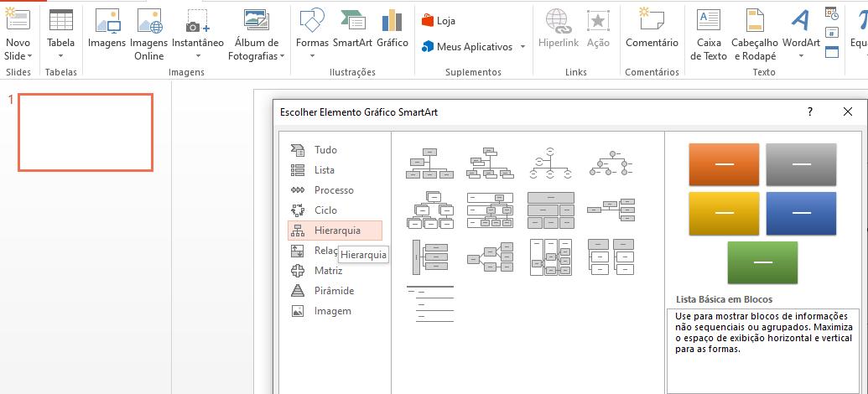Expand the Meus Aplicativos dropdown arrow

pyautogui.click(x=522, y=47)
